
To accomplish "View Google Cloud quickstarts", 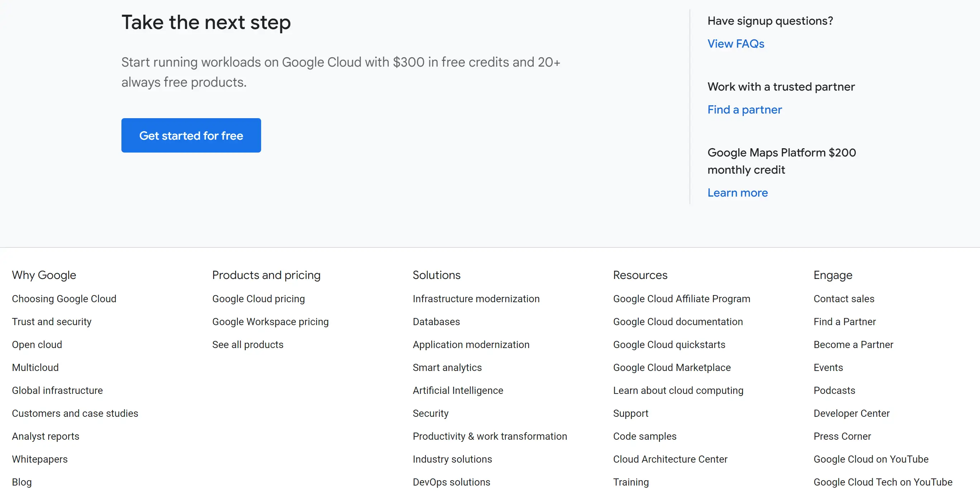I will tap(669, 344).
